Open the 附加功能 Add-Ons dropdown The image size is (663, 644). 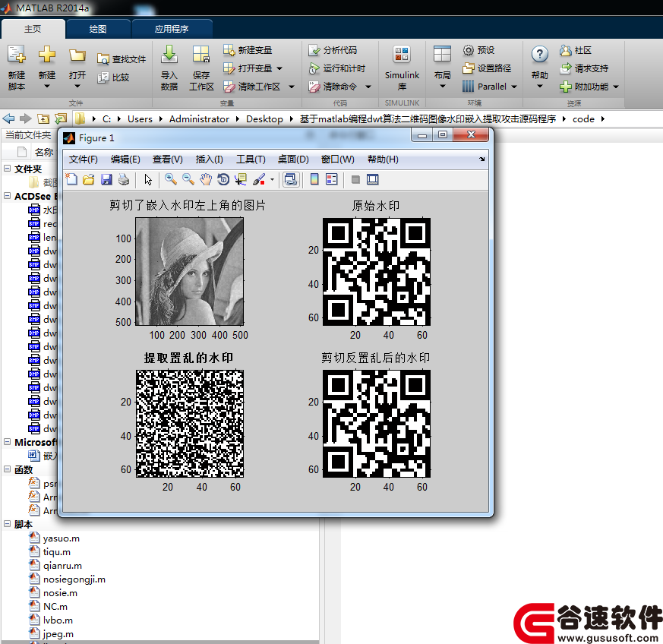(x=616, y=87)
